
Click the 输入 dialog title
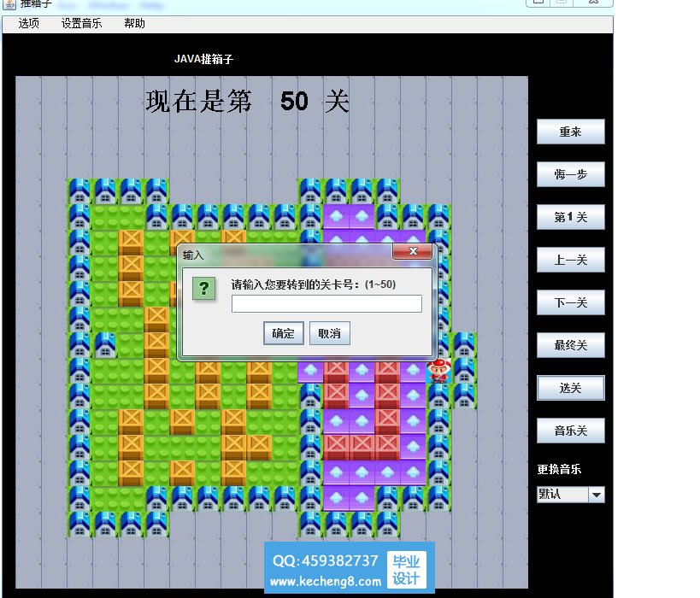click(x=193, y=255)
